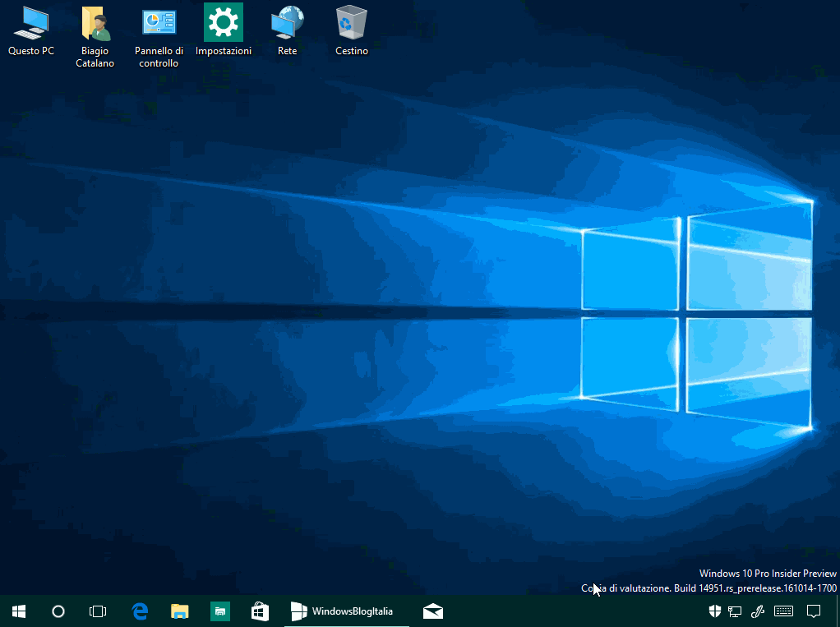
Task: Open Windows Defender shield tray icon
Action: pos(714,611)
